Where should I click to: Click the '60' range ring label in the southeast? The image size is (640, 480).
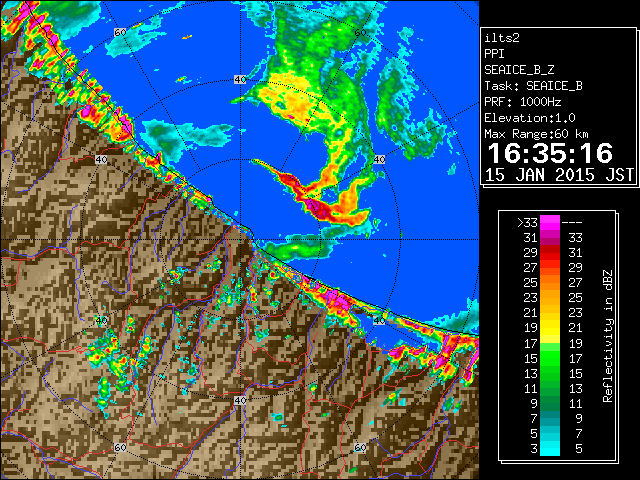[x=360, y=448]
